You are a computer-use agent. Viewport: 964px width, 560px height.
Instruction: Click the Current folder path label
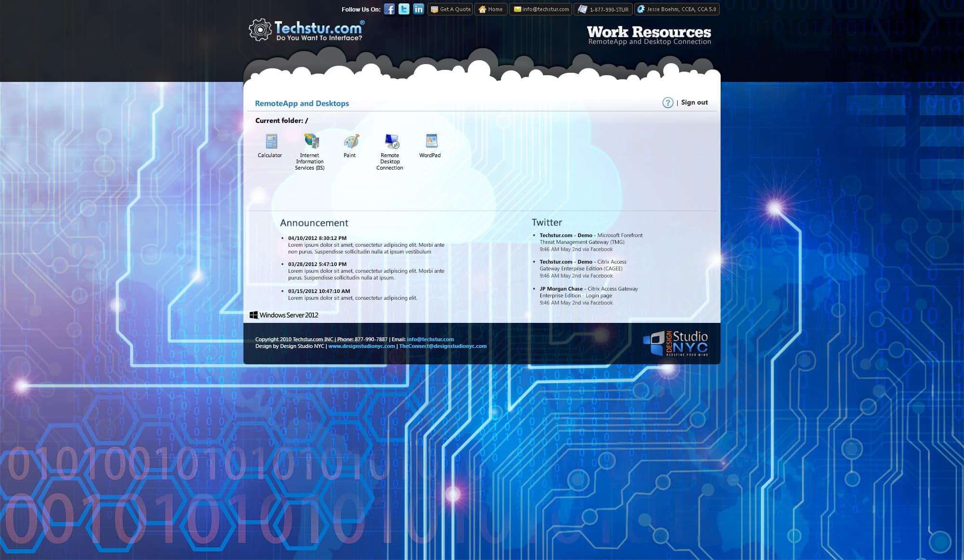[281, 120]
